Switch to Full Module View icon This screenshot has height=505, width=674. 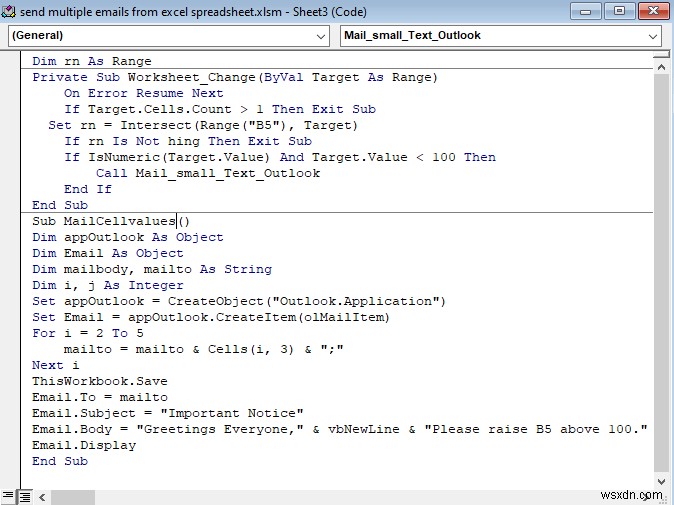(x=25, y=497)
